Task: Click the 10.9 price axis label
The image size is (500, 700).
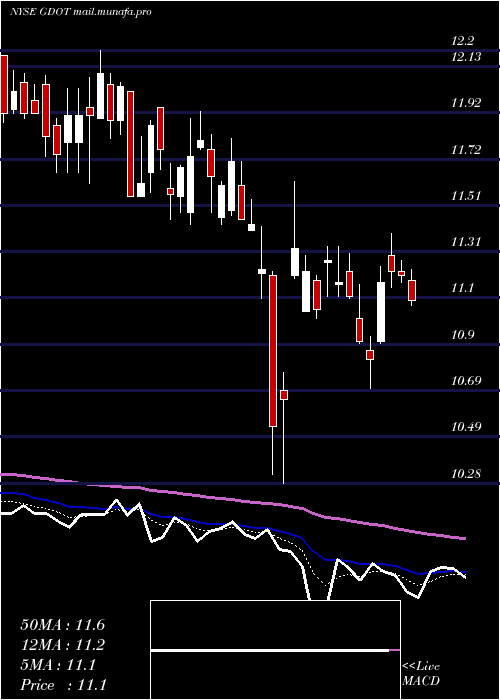Action: (462, 335)
